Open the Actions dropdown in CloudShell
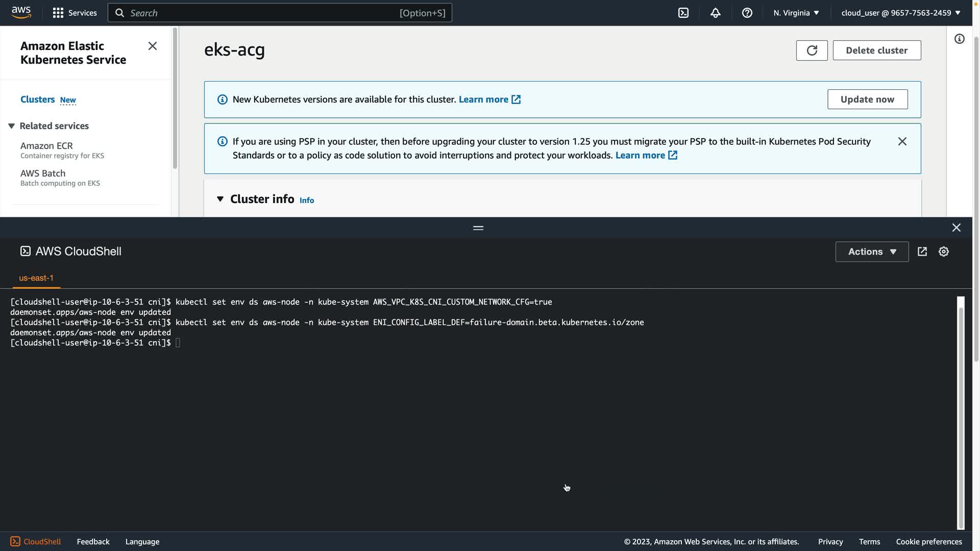Viewport: 980px width, 551px height. 872,252
